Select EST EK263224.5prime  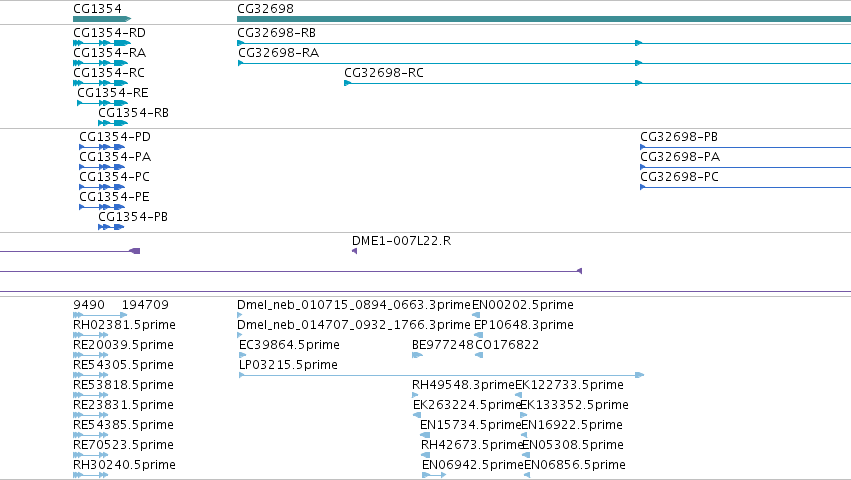pyautogui.click(x=467, y=406)
